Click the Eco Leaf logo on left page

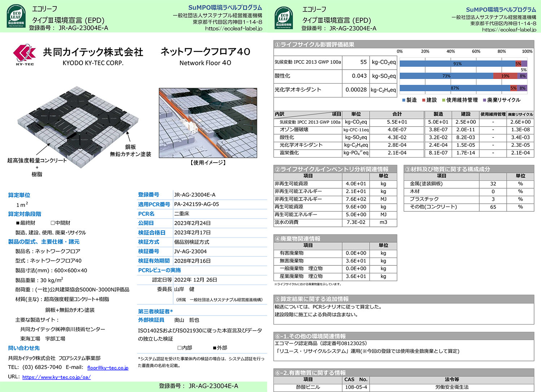click(16, 16)
